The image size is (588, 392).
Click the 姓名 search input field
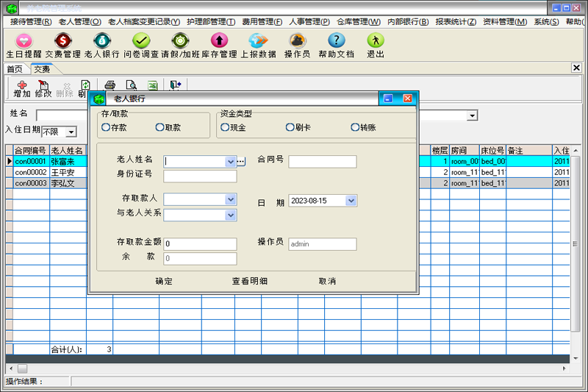click(x=62, y=115)
